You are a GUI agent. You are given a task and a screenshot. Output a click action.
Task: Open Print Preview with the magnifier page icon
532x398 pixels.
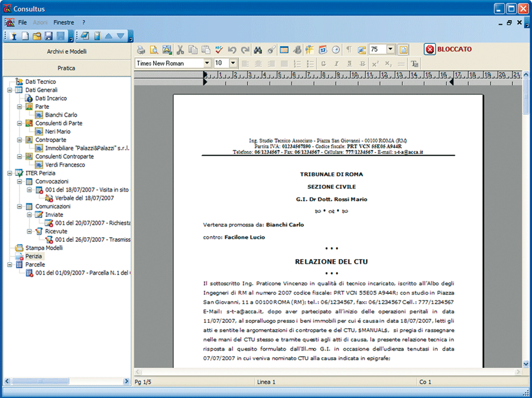tap(154, 50)
